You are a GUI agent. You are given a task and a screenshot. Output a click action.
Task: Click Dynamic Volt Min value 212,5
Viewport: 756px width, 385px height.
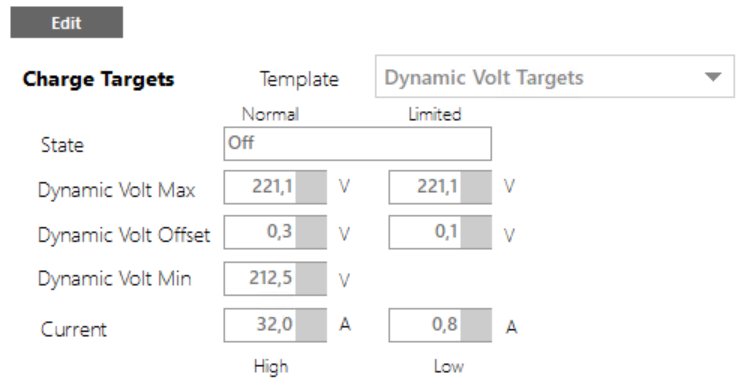coord(260,279)
